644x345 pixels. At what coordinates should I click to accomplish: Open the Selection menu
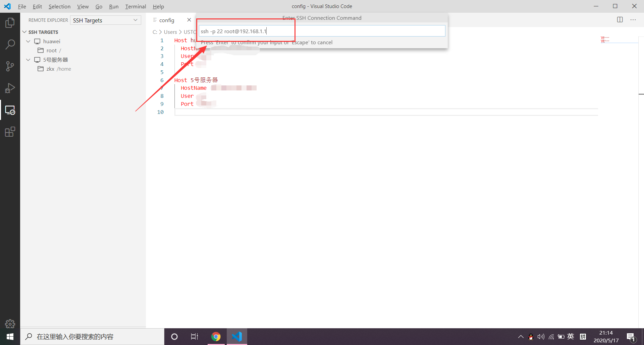point(59,6)
